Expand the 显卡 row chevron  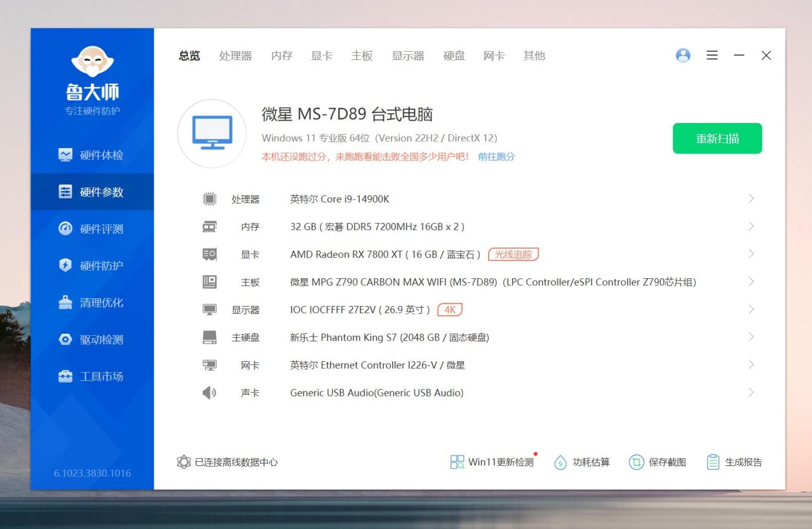pyautogui.click(x=751, y=254)
